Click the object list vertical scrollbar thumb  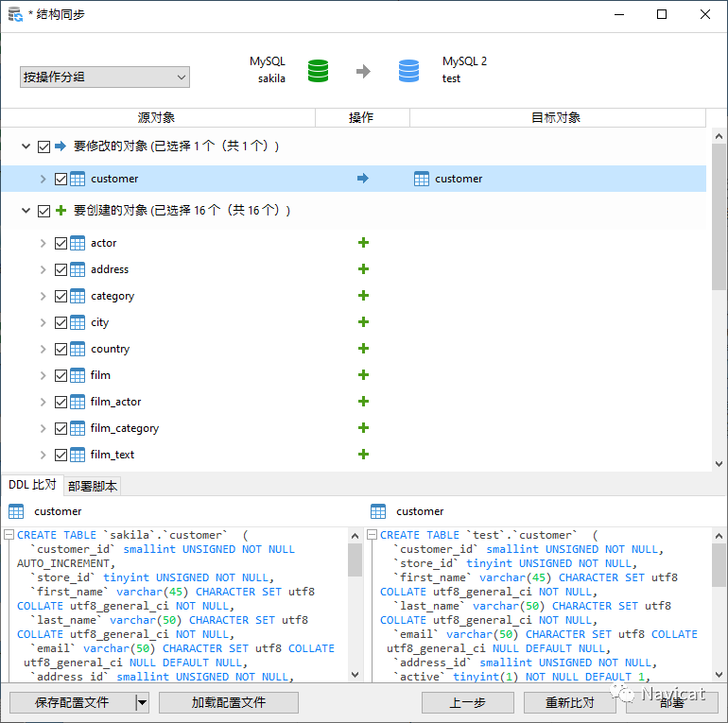tap(719, 216)
